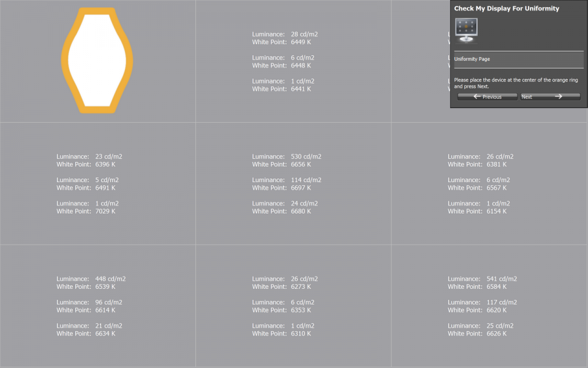Click the 541 cd/m2 luminance reading
Image resolution: width=588 pixels, height=368 pixels.
501,279
